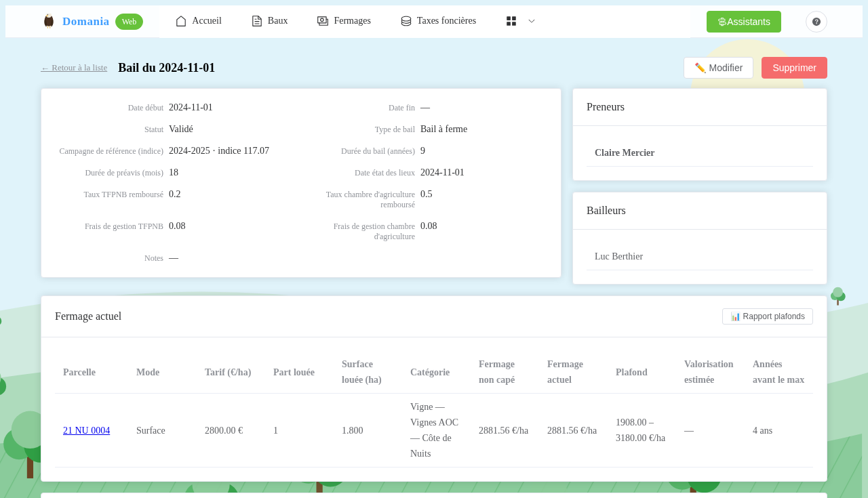Click the Années avant le max header
This screenshot has height=498, width=868.
(778, 372)
